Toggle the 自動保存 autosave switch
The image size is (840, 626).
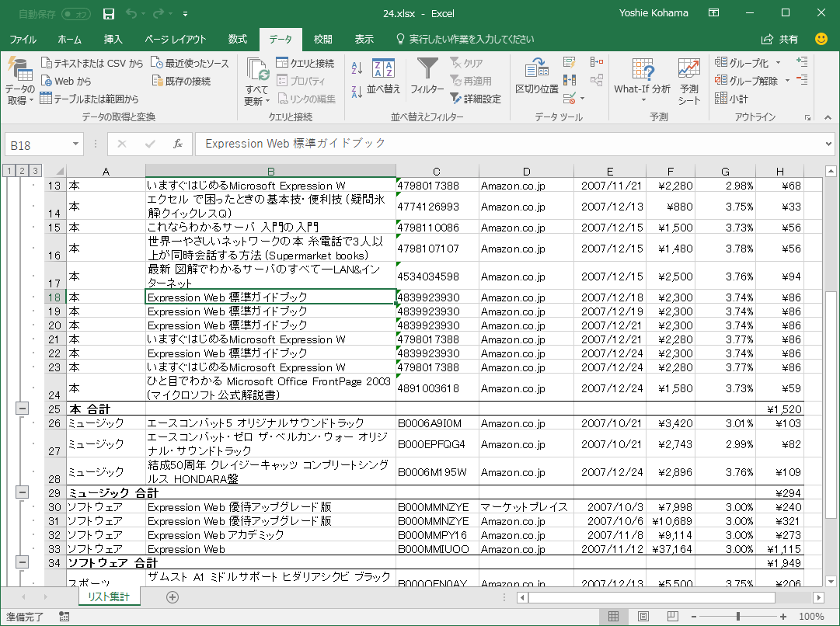75,13
